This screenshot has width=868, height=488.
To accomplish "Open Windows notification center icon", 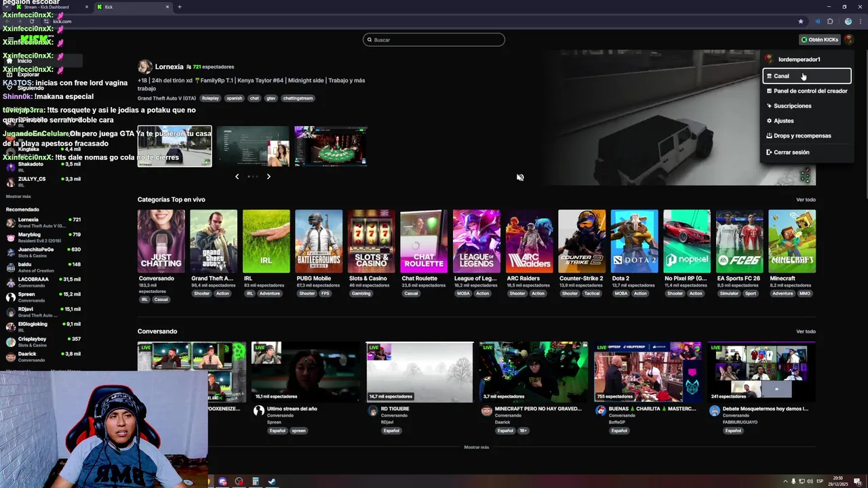I will pyautogui.click(x=857, y=482).
